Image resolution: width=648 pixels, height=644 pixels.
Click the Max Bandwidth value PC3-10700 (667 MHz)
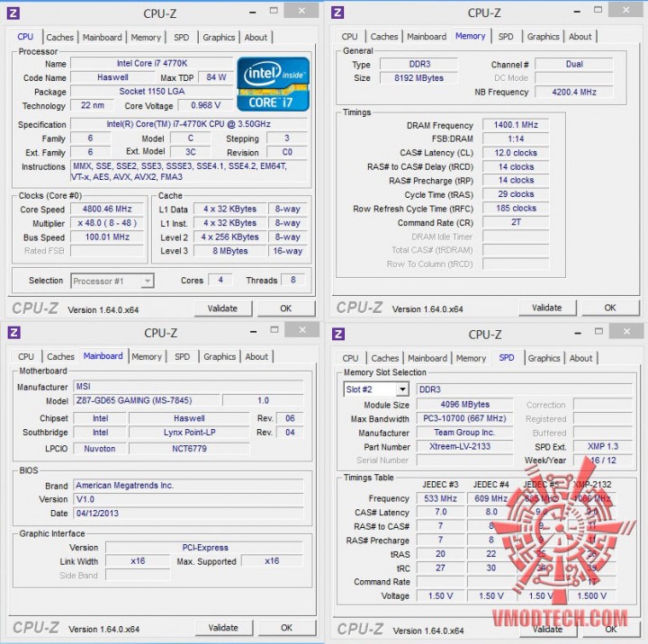tap(464, 419)
